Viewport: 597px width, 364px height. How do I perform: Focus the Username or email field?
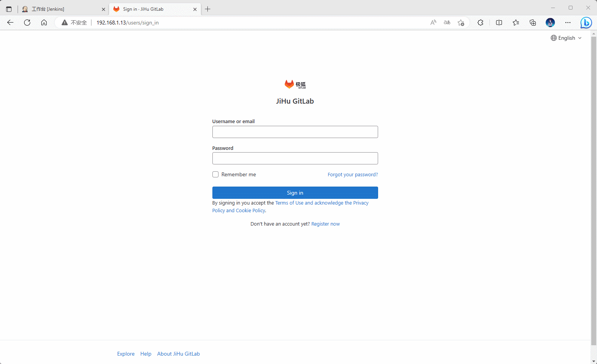point(295,132)
